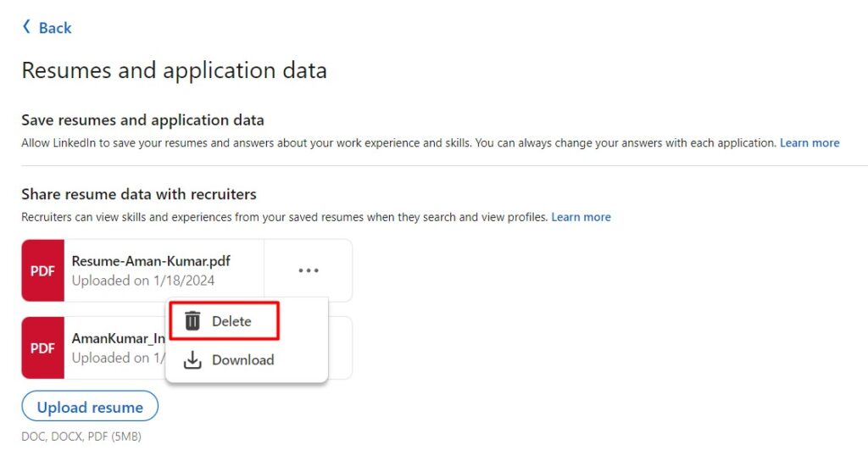Image resolution: width=868 pixels, height=456 pixels.
Task: Click the AmanKumar_In resume file name
Action: coord(117,338)
